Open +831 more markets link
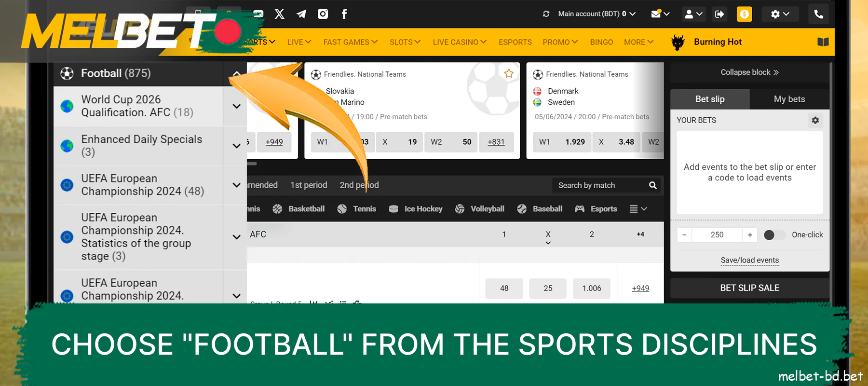868x386 pixels. click(x=496, y=142)
